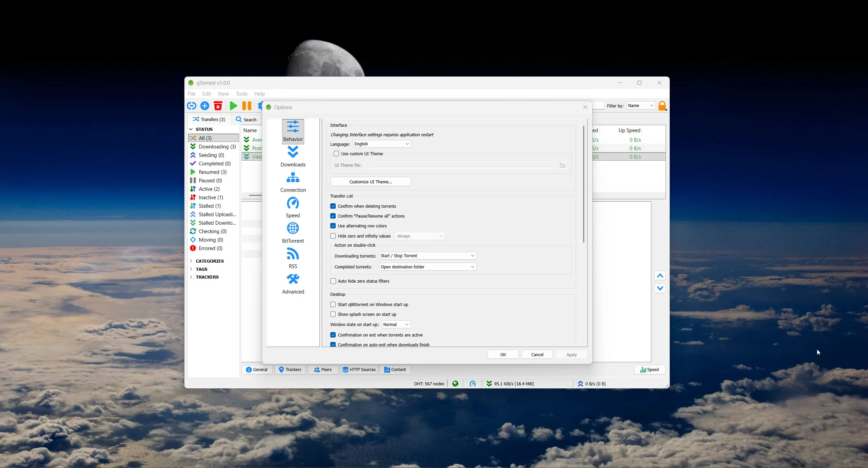
Task: Open the Help menu
Action: (x=259, y=94)
